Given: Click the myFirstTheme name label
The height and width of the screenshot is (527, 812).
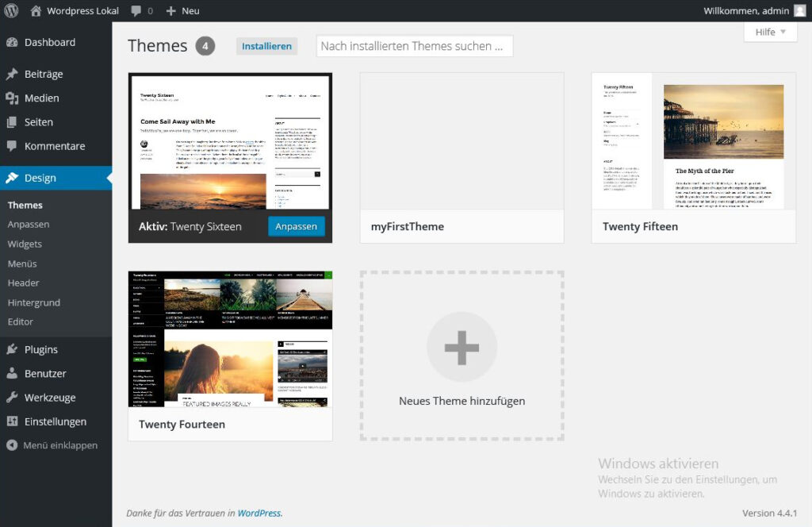Looking at the screenshot, I should 407,226.
